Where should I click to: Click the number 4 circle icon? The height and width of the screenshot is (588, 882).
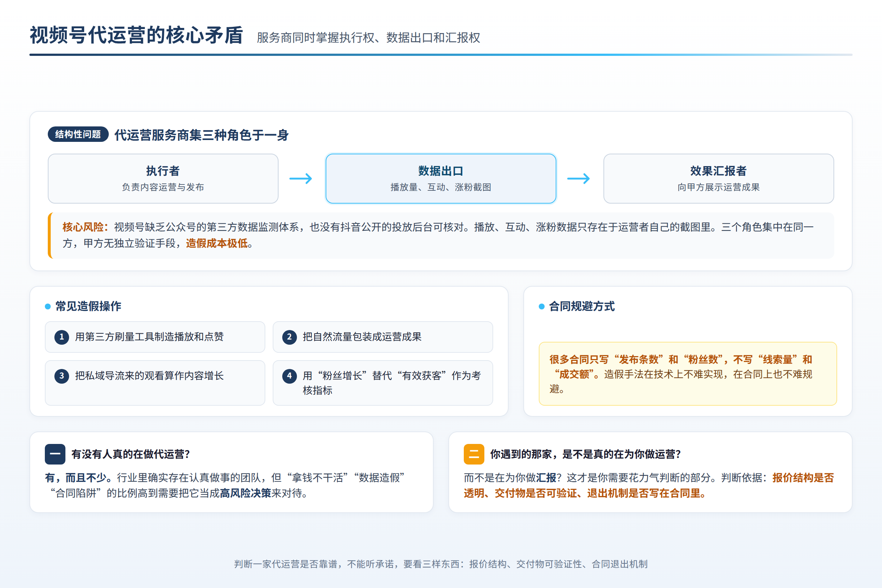tap(290, 376)
